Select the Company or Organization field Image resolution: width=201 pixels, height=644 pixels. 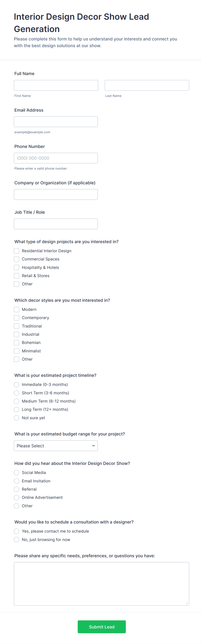click(56, 194)
